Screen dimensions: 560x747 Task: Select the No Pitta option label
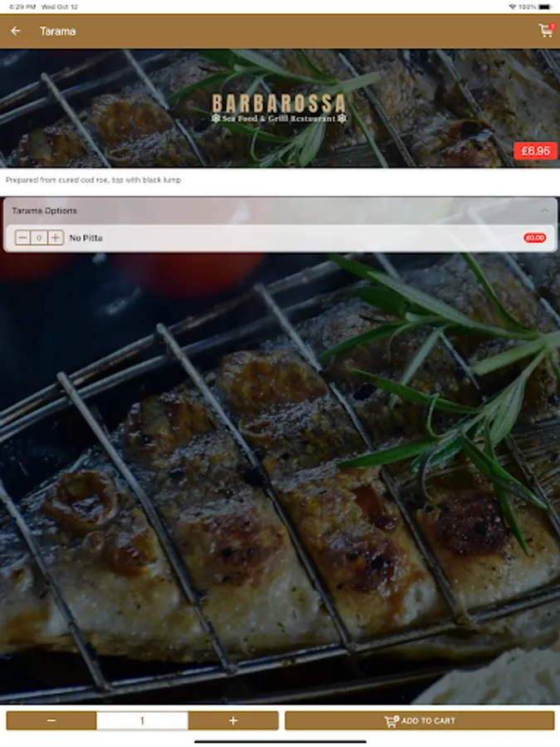[85, 237]
